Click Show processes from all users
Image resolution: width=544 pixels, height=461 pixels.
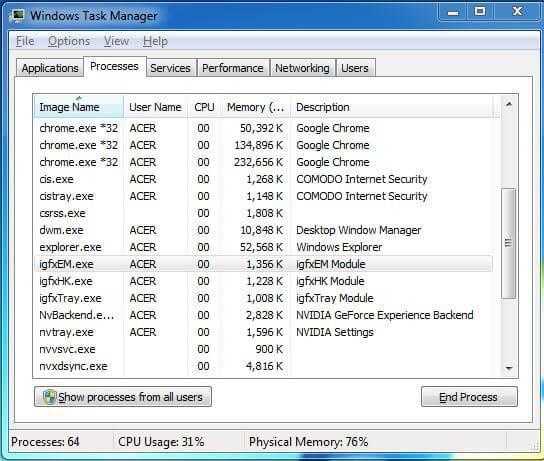tap(123, 397)
